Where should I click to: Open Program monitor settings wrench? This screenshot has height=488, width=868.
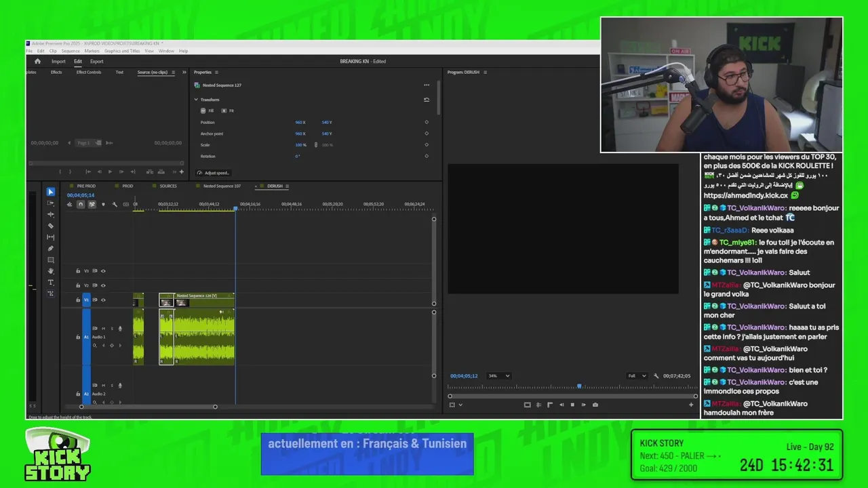tap(656, 375)
